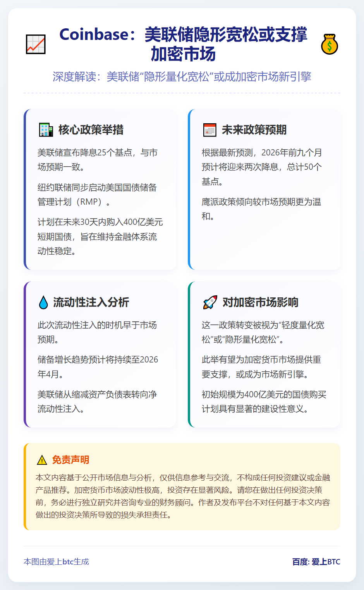Select paragraph 2026年前九个月预计将迎来两次降息

point(262,167)
